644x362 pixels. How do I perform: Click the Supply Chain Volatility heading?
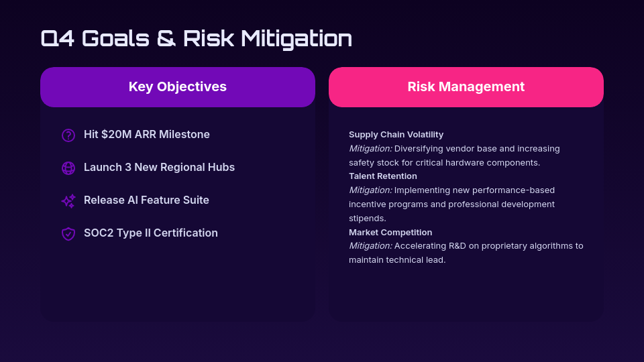(x=396, y=135)
